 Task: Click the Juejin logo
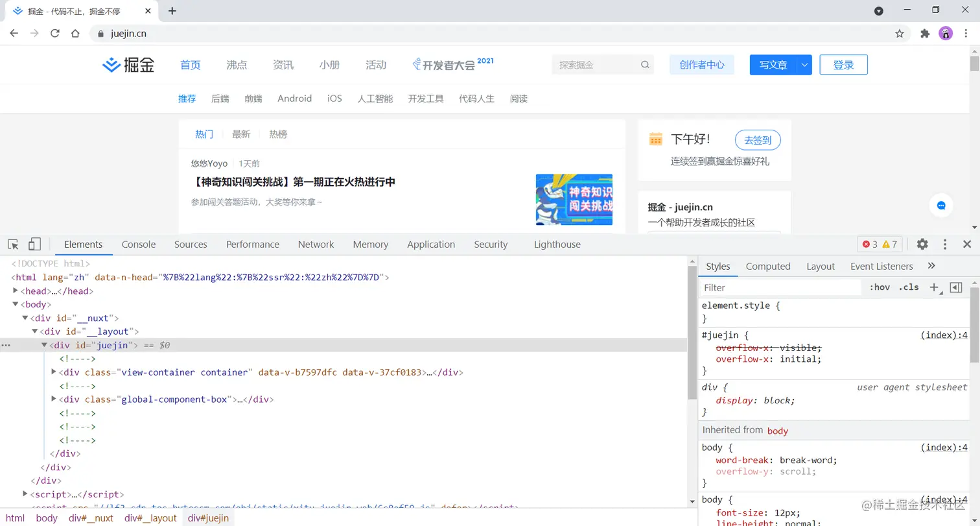(x=128, y=65)
